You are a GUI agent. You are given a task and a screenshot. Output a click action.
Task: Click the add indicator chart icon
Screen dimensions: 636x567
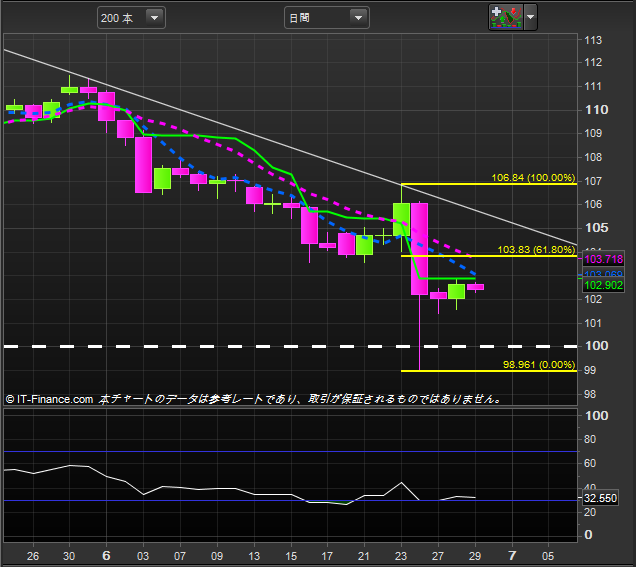[x=506, y=17]
